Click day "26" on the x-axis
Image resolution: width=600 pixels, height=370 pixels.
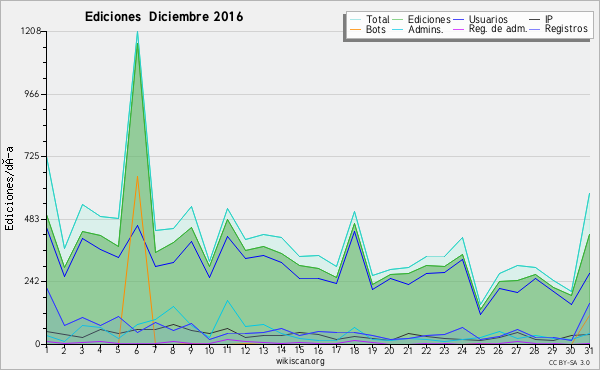[498, 350]
